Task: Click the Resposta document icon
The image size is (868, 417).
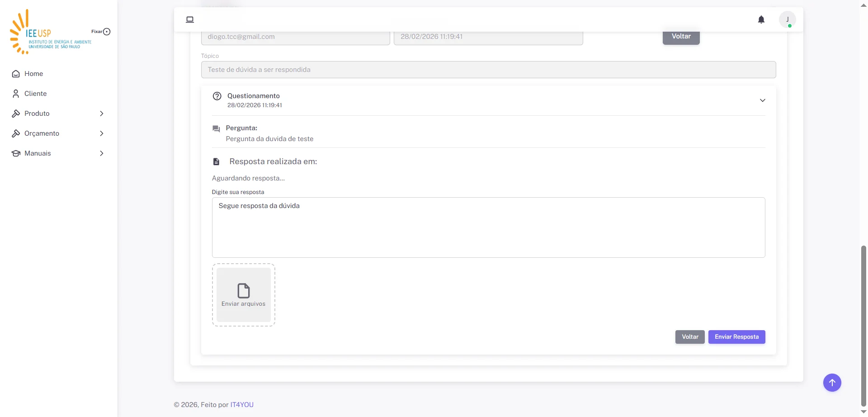Action: (216, 161)
